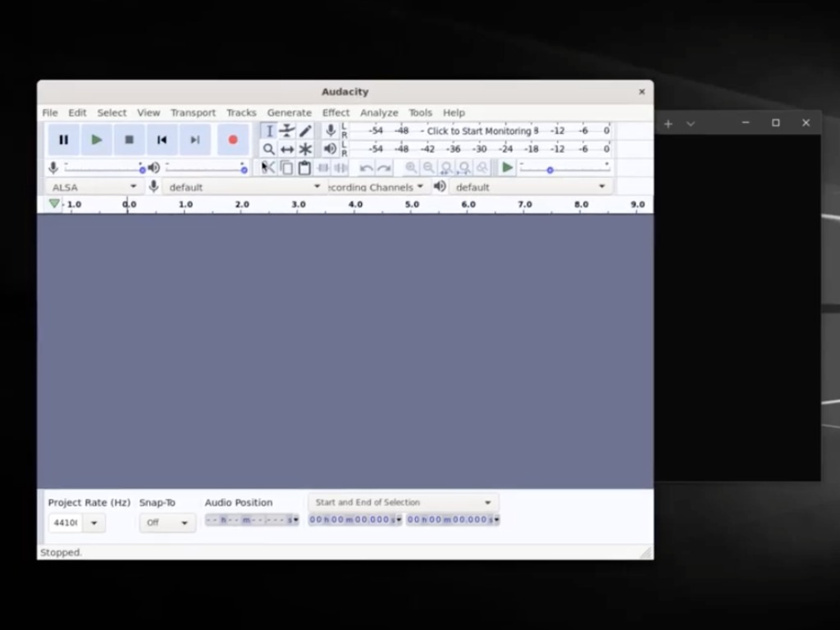Click the Copy icon
This screenshot has height=630, width=840.
286,167
